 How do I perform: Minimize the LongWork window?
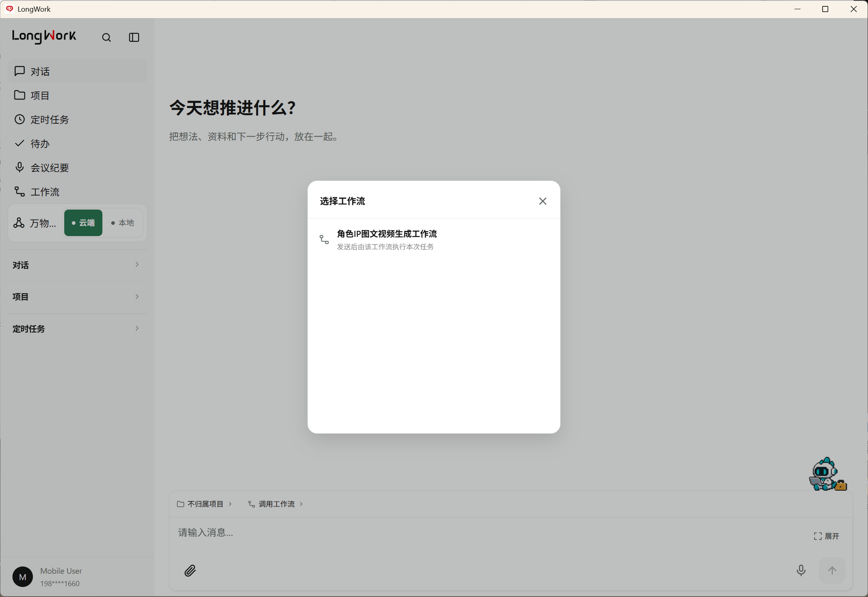pos(797,9)
